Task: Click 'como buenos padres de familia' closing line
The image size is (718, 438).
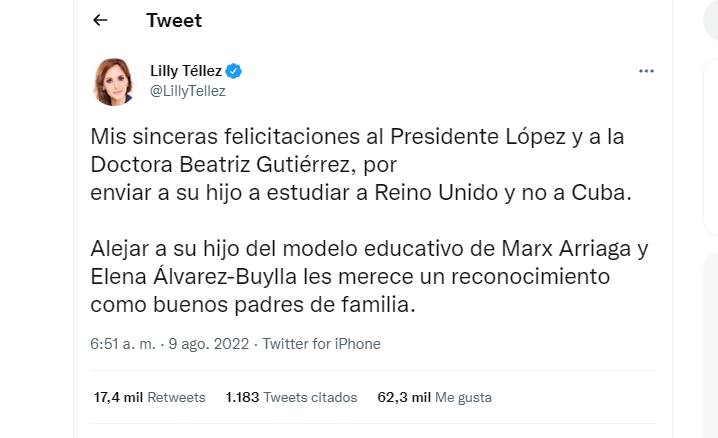Action: (253, 305)
